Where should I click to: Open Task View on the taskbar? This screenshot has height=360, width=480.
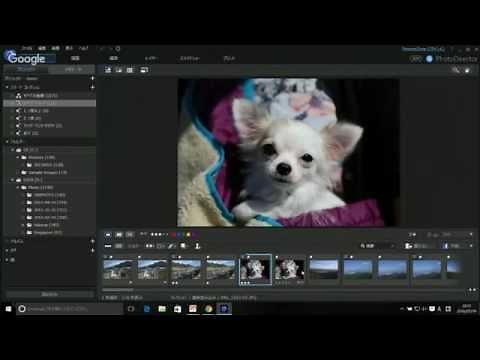131,309
